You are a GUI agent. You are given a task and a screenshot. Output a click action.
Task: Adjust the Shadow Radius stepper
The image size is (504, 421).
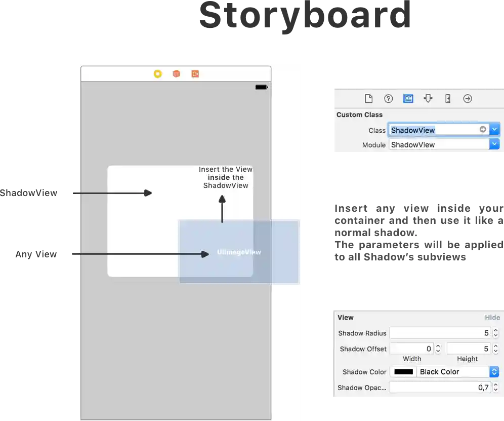coord(495,333)
